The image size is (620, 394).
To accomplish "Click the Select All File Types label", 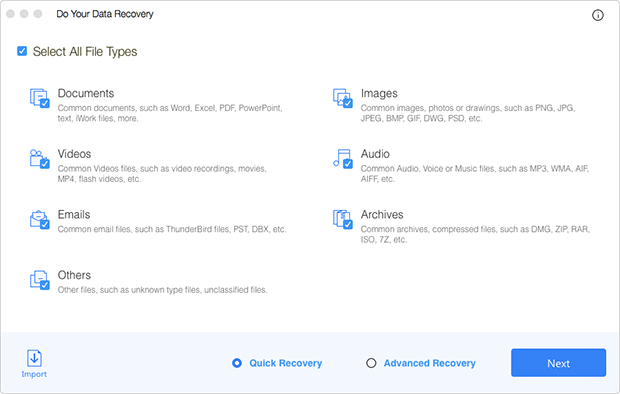I will click(85, 52).
